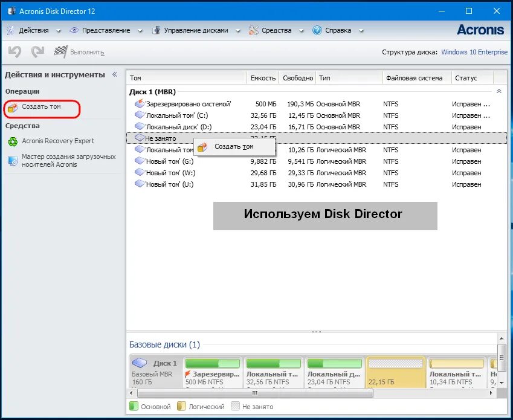
Task: Open the Управление дисками menu
Action: [x=196, y=30]
